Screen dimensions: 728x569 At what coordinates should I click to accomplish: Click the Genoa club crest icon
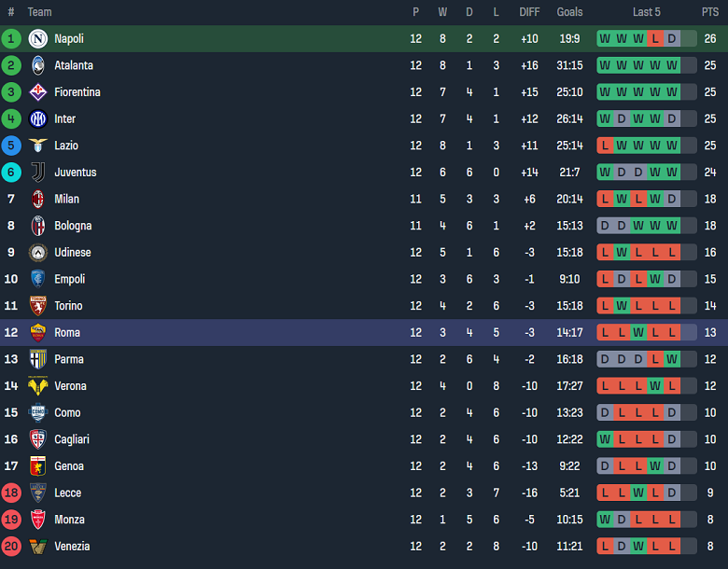(38, 466)
